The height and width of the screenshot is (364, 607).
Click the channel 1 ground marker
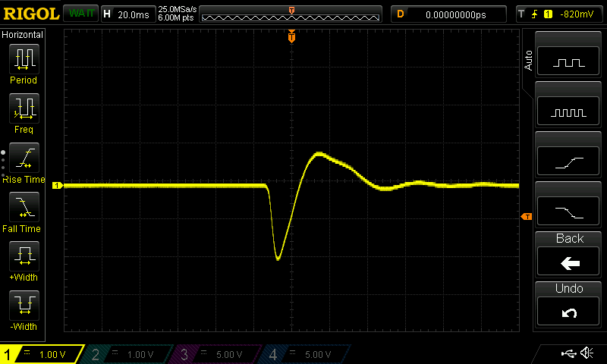tap(58, 186)
